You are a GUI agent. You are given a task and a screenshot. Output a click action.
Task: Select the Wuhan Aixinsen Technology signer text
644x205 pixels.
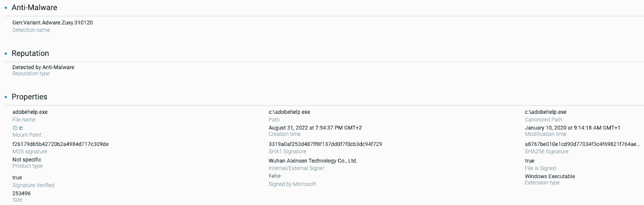click(313, 161)
